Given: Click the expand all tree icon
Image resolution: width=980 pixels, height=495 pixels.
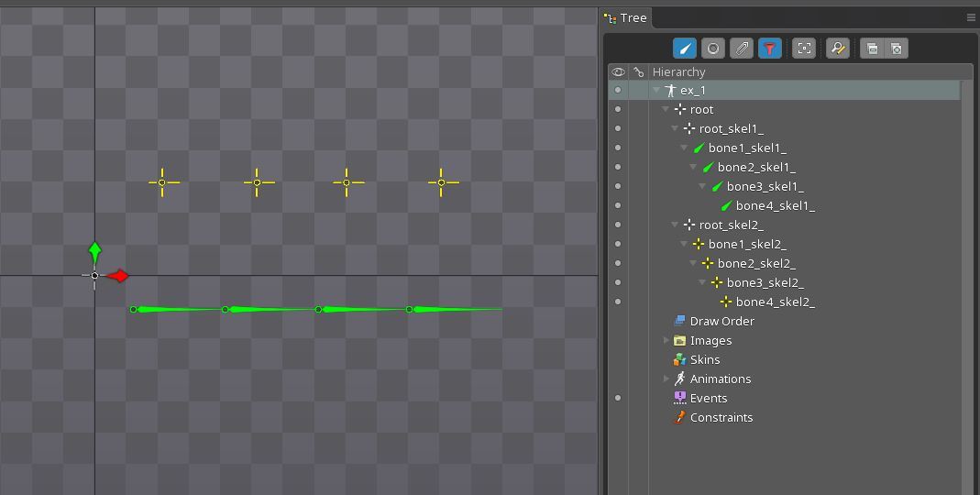Looking at the screenshot, I should click(897, 48).
